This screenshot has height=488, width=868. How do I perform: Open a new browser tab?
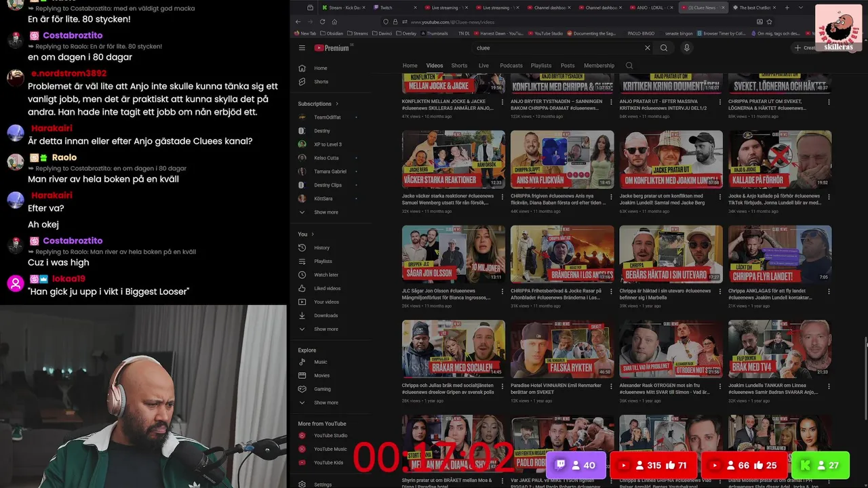point(787,7)
